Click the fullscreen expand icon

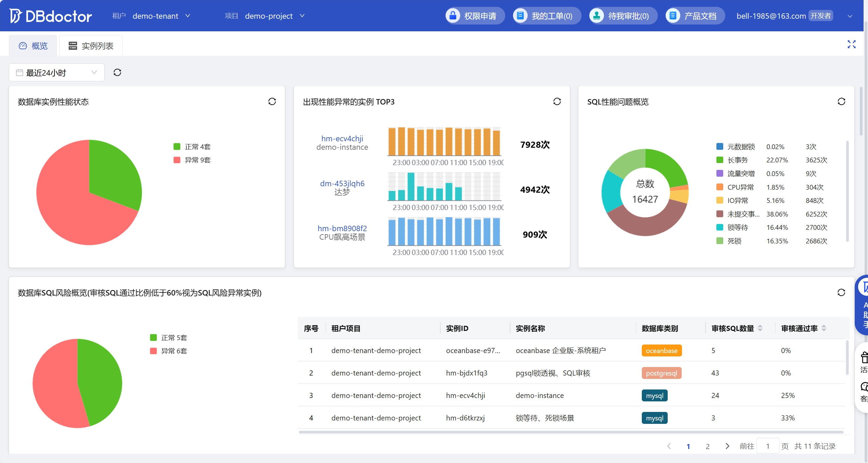(851, 44)
